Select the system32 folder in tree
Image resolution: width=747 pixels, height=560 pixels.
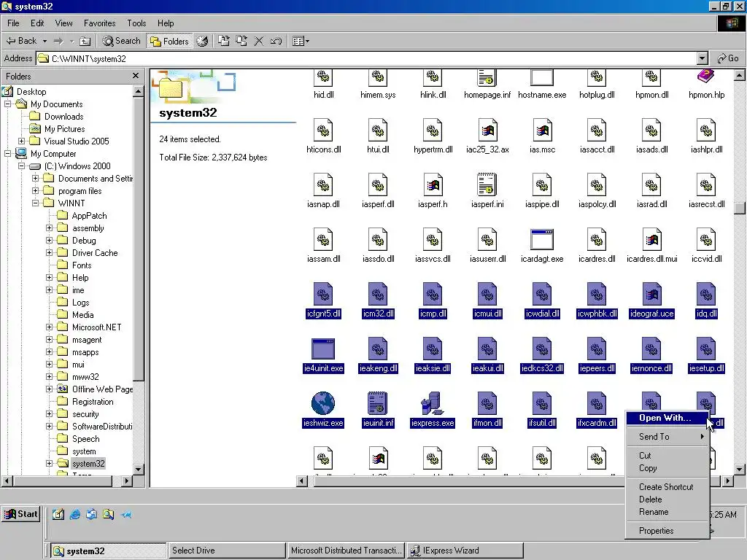point(88,463)
